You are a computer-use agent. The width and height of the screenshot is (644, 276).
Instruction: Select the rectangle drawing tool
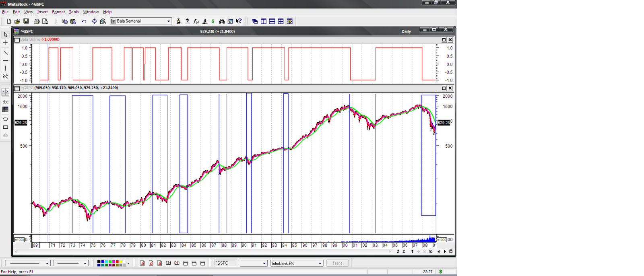(6, 127)
